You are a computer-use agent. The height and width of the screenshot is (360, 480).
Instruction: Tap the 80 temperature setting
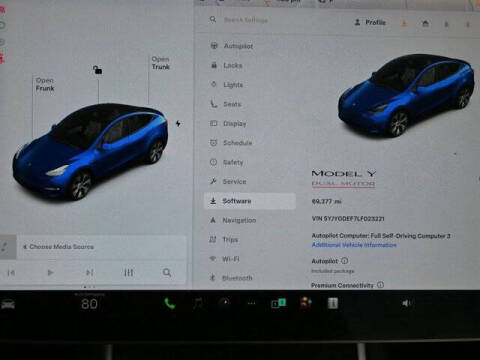(89, 304)
